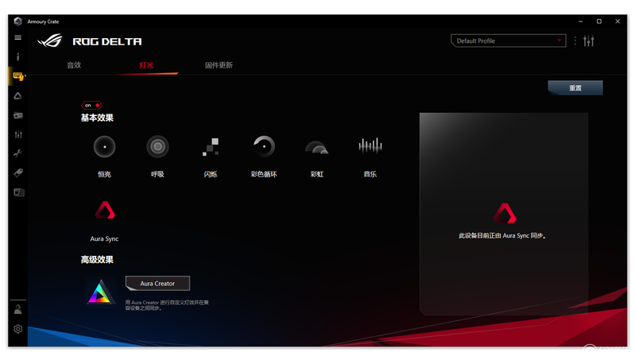
Task: Select the Aura Sync effect icon
Action: tap(105, 211)
